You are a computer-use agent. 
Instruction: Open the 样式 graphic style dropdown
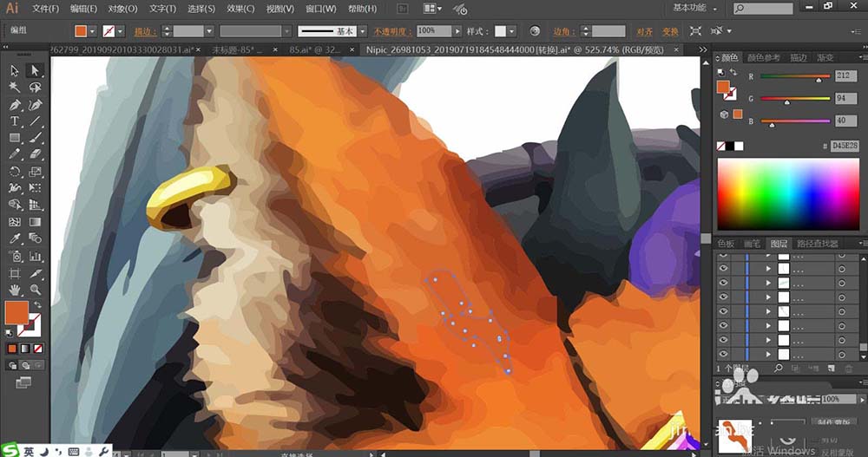click(512, 31)
